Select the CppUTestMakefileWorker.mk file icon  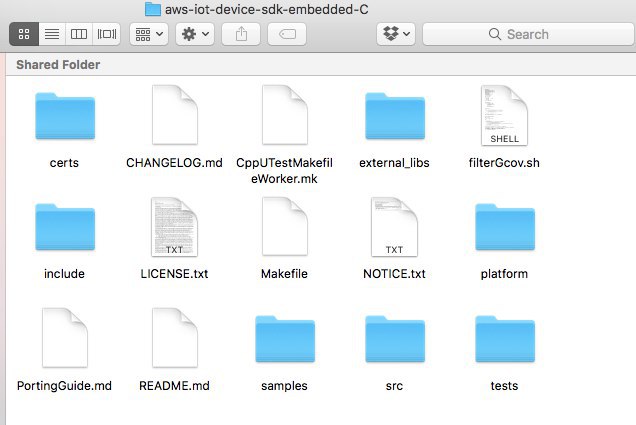(284, 115)
